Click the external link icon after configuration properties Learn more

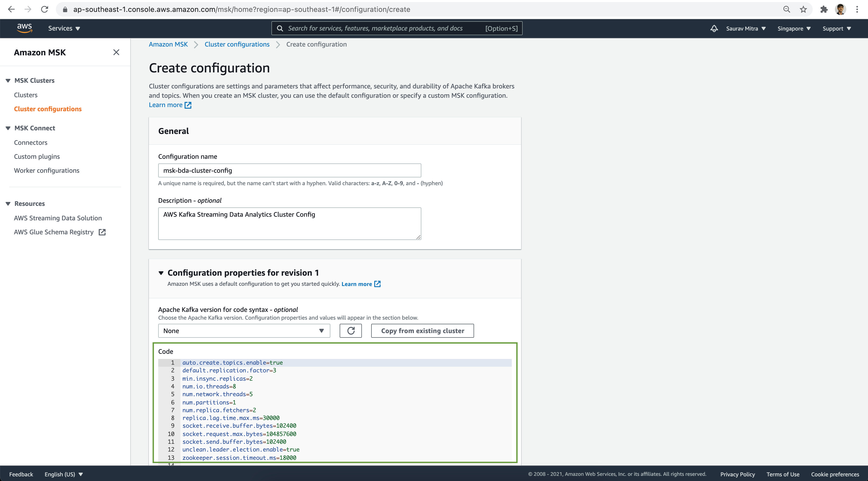coord(377,284)
